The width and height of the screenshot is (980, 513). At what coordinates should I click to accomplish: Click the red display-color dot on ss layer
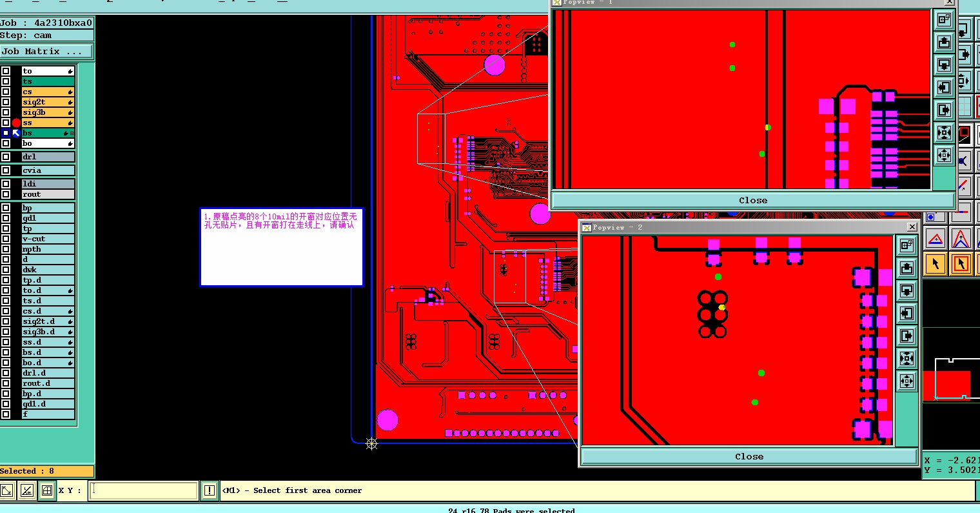tap(16, 123)
